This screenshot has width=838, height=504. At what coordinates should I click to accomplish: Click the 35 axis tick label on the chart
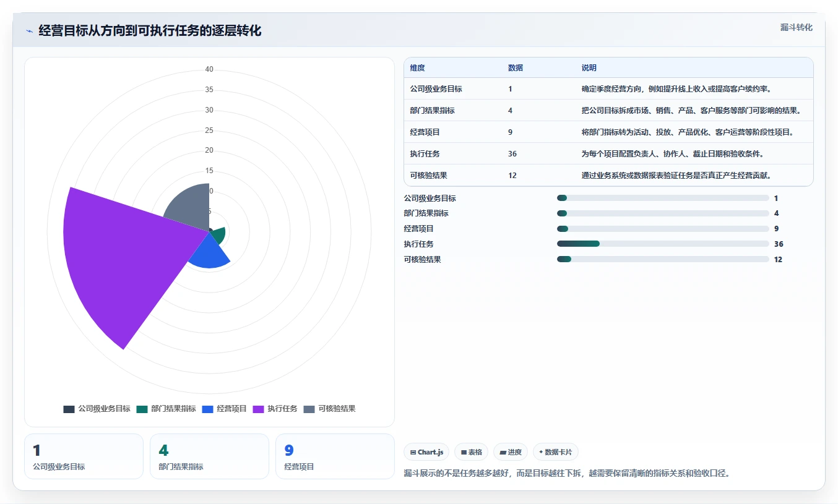(209, 90)
